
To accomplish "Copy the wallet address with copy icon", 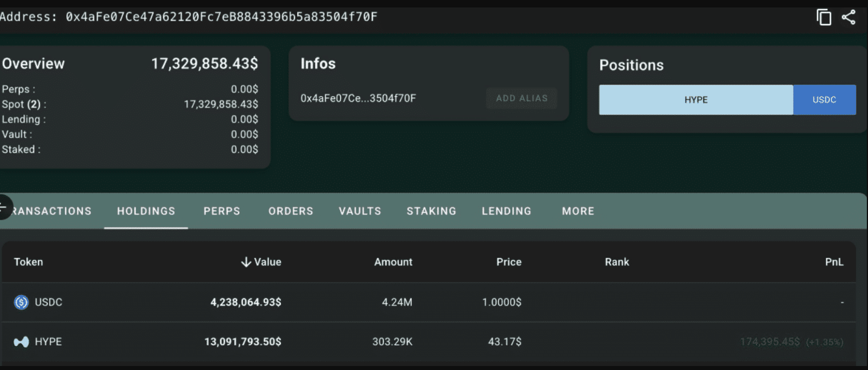I will pyautogui.click(x=823, y=17).
